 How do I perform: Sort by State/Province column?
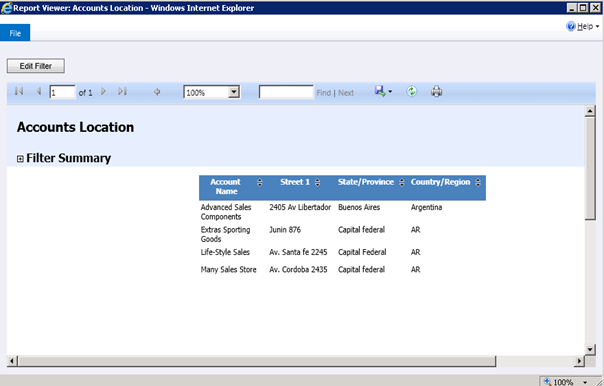pos(402,182)
